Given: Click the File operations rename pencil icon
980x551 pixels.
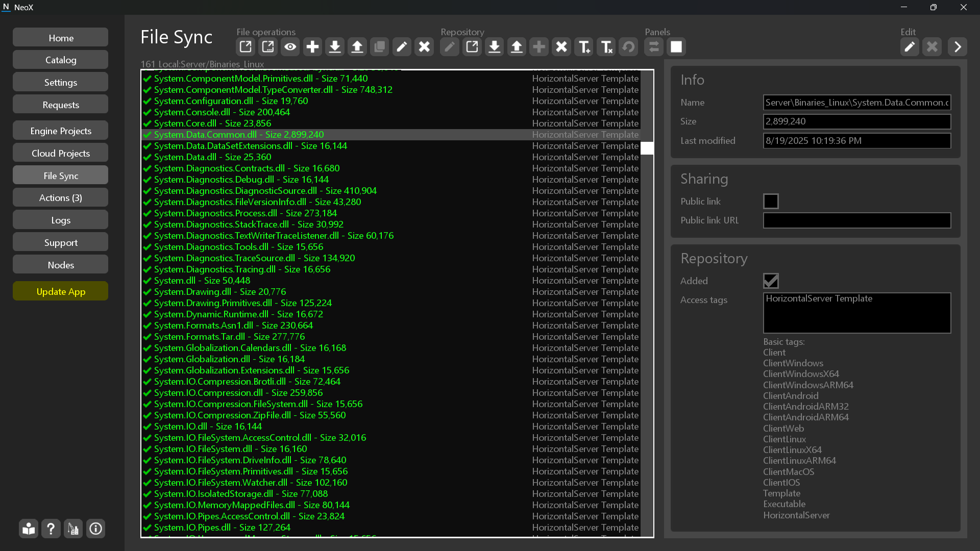Looking at the screenshot, I should point(402,47).
